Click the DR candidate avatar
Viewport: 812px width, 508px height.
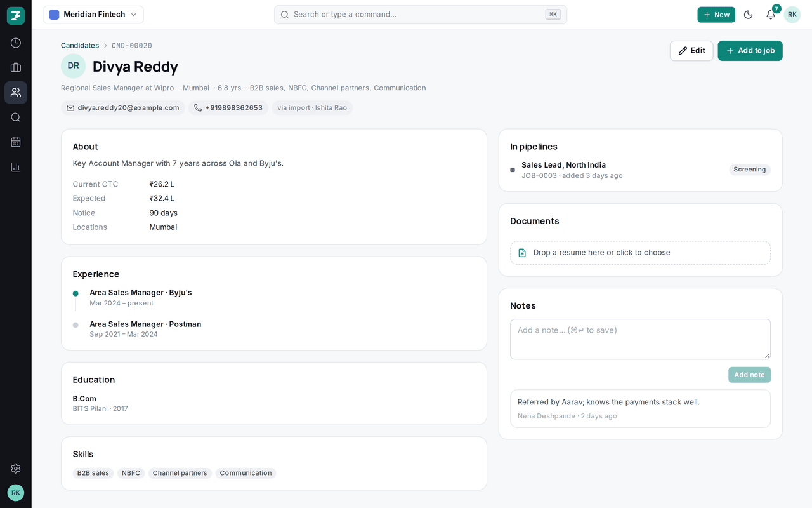(73, 66)
